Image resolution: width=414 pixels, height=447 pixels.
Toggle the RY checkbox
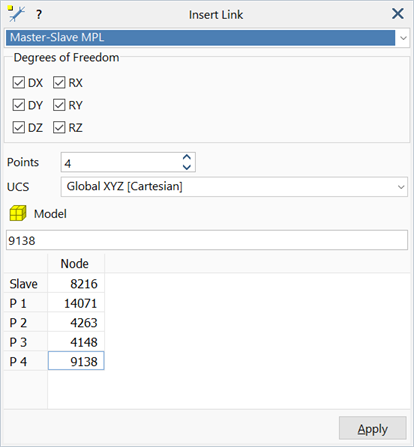click(x=59, y=105)
